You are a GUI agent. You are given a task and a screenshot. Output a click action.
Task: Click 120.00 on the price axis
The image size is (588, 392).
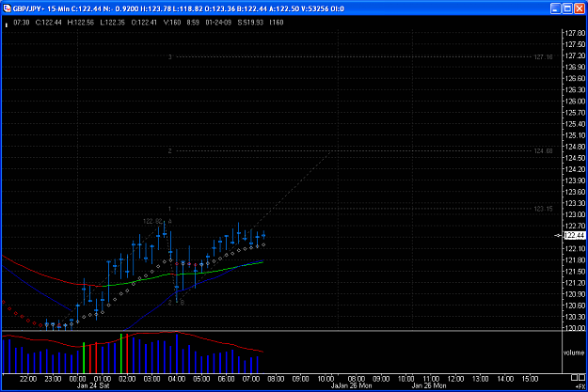575,328
